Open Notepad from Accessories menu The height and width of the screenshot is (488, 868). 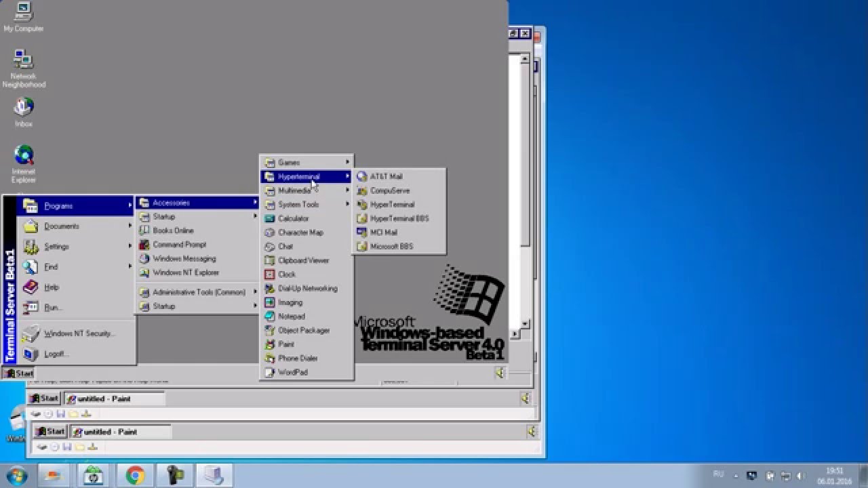[307, 317]
